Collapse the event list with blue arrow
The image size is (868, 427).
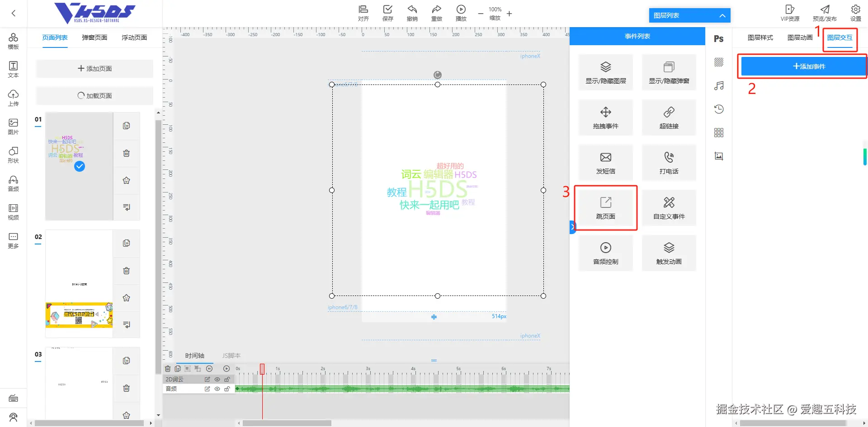coord(572,226)
